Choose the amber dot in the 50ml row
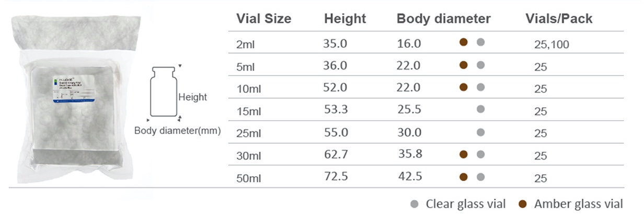The height and width of the screenshot is (214, 644). click(463, 176)
